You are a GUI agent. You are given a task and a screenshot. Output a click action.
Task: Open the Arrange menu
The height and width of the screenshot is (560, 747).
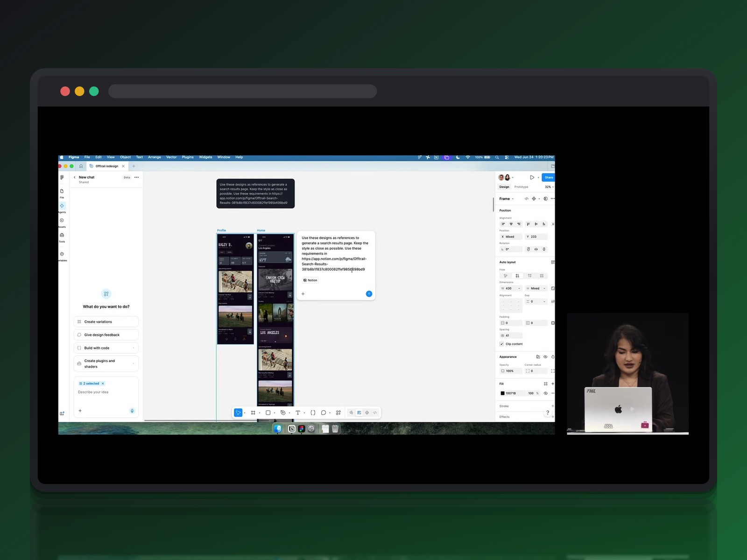pos(155,157)
